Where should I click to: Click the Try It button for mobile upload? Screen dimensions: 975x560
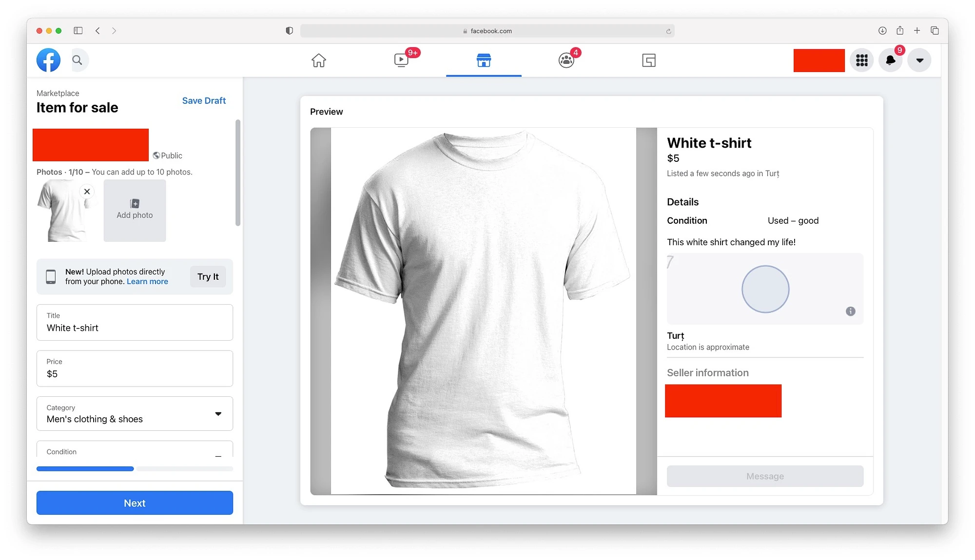click(x=208, y=277)
